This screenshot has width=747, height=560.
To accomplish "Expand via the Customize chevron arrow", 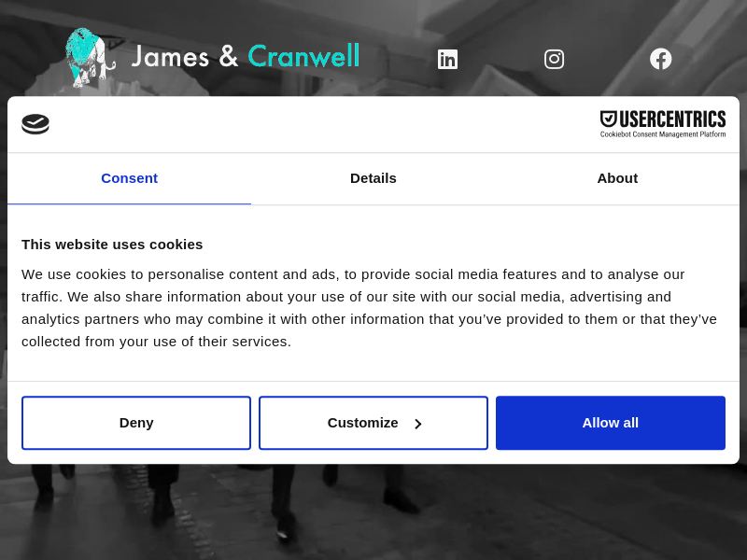I will [417, 424].
